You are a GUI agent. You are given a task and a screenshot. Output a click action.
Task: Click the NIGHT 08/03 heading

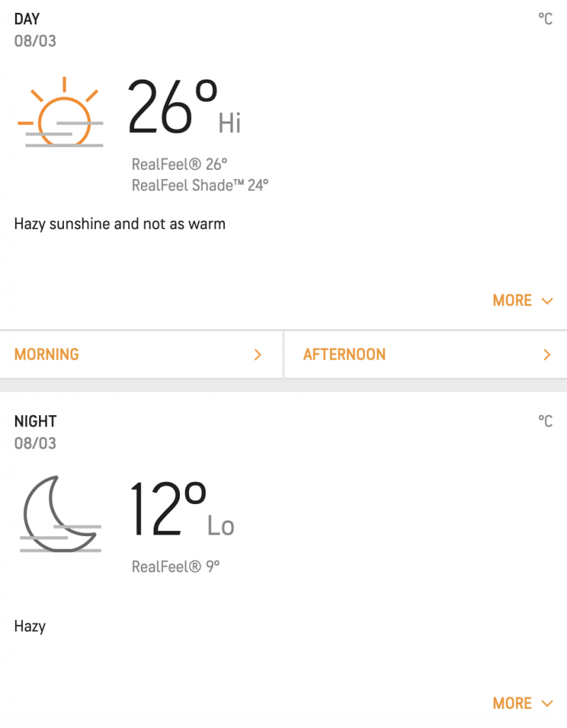pos(36,432)
